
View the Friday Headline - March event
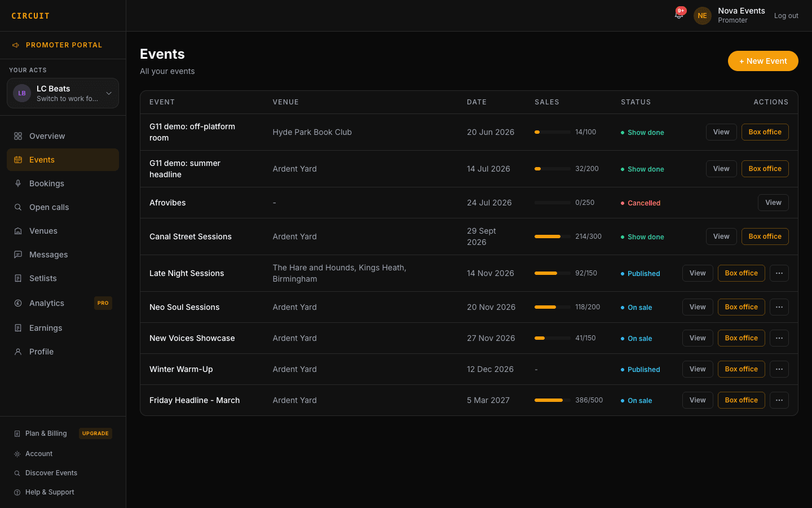tap(698, 400)
